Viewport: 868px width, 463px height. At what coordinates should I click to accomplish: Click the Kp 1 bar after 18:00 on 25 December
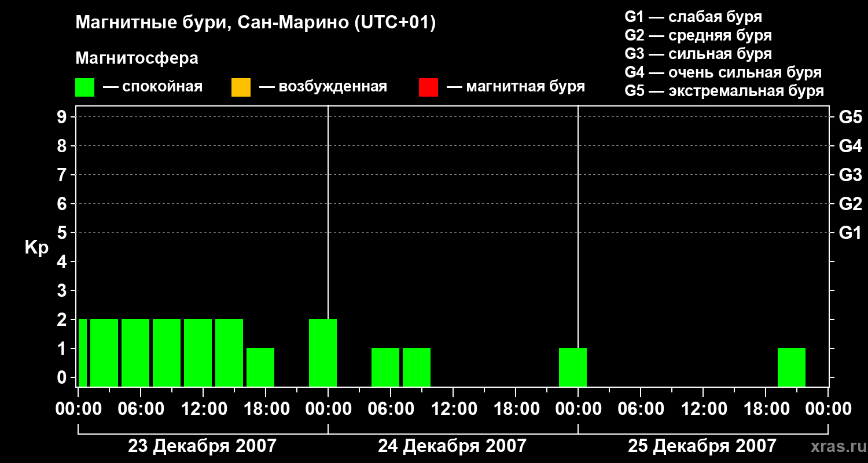[x=792, y=367]
